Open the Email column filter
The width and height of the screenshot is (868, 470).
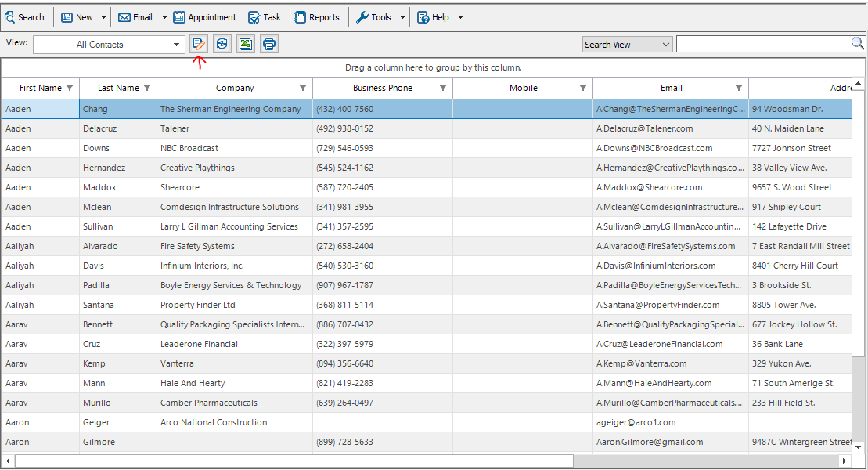click(x=738, y=88)
